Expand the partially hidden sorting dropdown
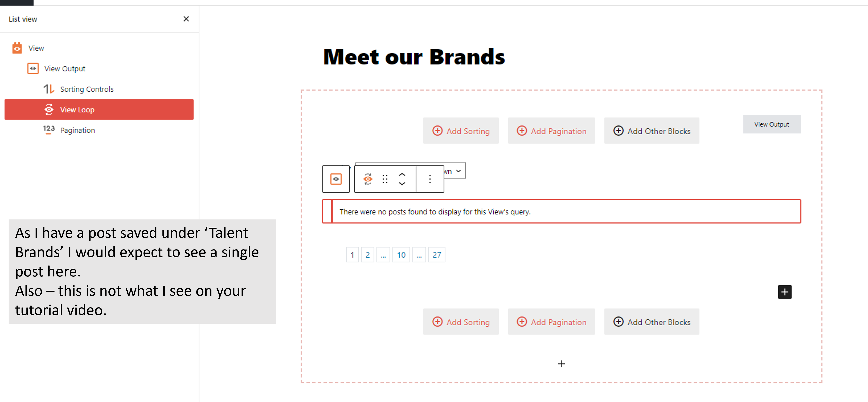The width and height of the screenshot is (868, 402). point(455,171)
